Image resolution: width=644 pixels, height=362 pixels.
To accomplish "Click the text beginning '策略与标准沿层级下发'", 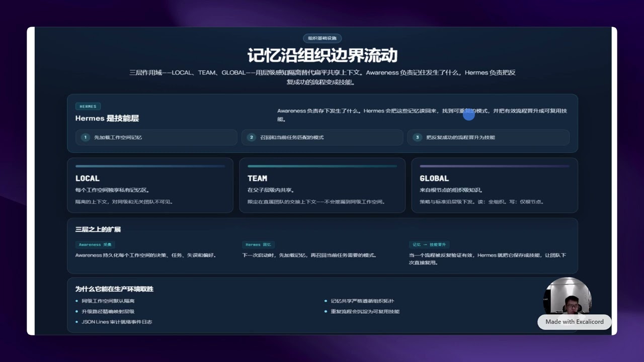I will pyautogui.click(x=482, y=202).
